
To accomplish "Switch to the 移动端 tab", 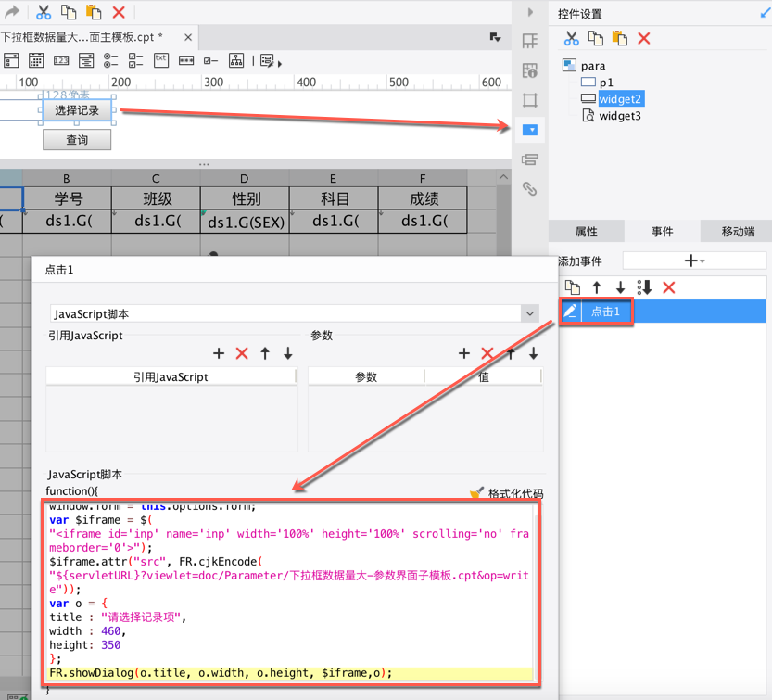I will pos(738,232).
